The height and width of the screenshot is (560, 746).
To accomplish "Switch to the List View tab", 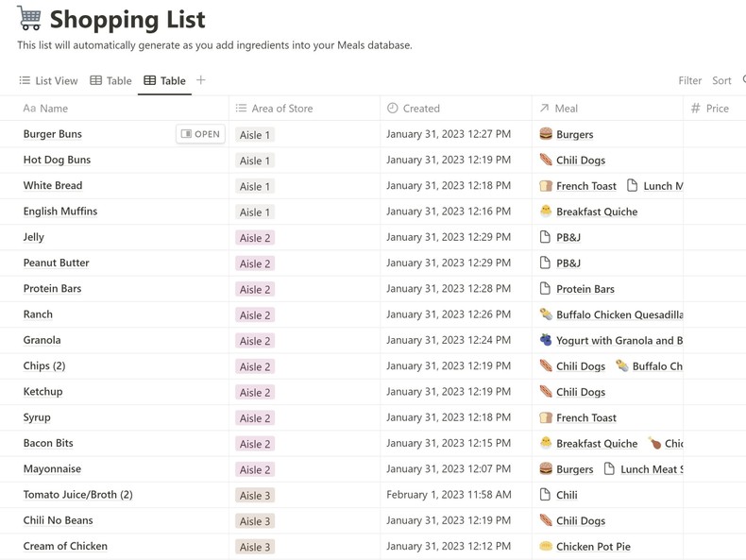I will pyautogui.click(x=48, y=81).
